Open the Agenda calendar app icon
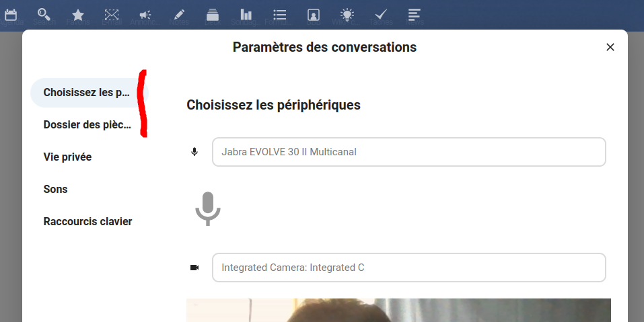 coord(11,15)
